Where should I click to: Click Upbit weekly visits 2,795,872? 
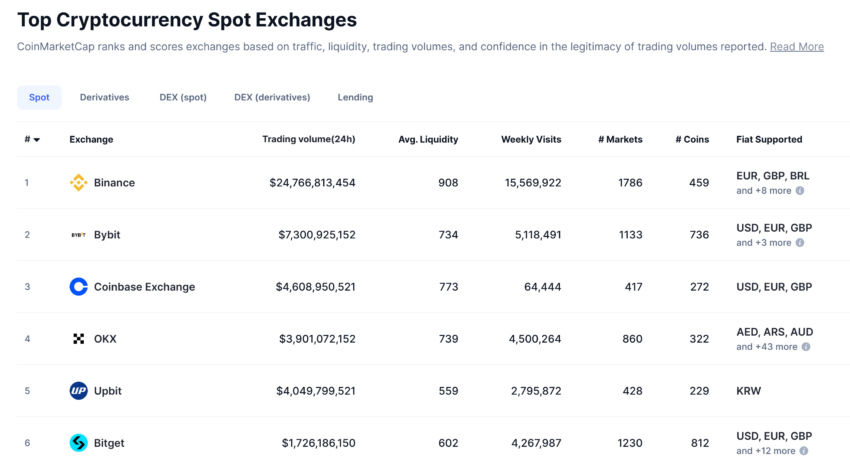click(x=536, y=391)
